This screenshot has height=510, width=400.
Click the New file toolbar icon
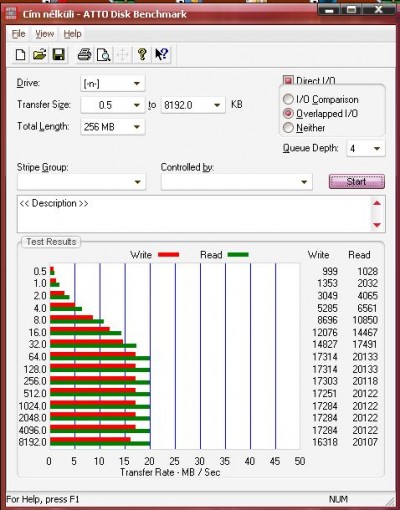[21, 54]
